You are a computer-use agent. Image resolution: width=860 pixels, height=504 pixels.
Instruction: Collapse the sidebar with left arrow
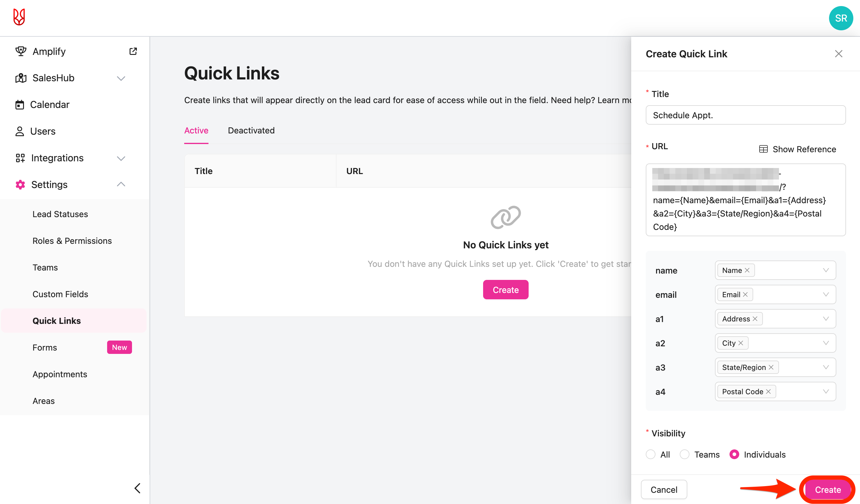point(137,488)
